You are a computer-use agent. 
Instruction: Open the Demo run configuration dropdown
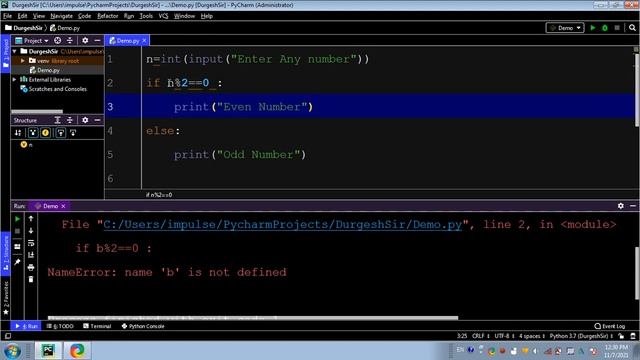coord(565,28)
